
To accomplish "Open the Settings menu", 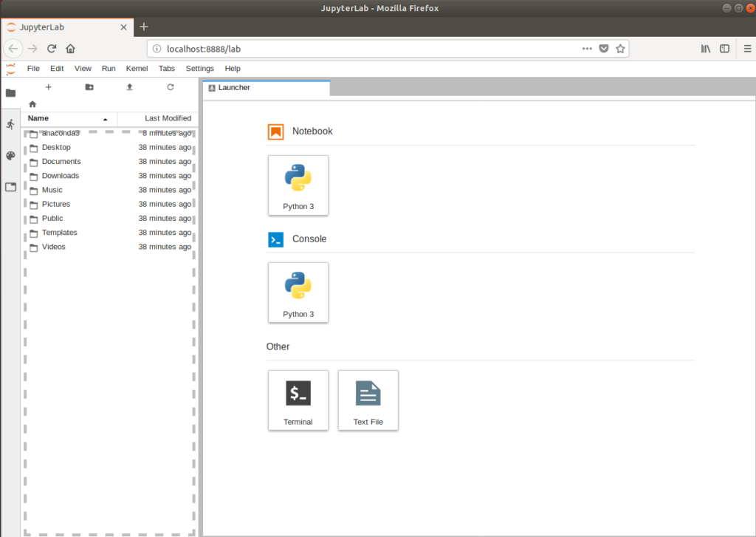I will [x=199, y=68].
